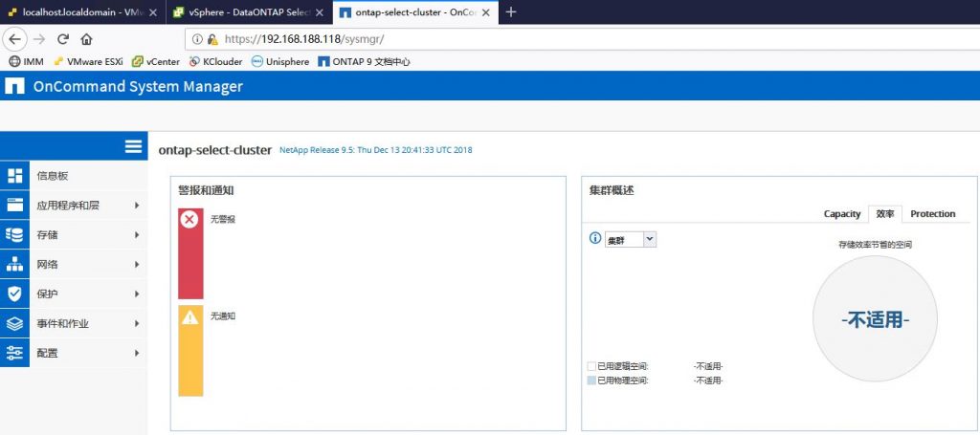
Task: Click the insecure lock warning icon
Action: 212,39
